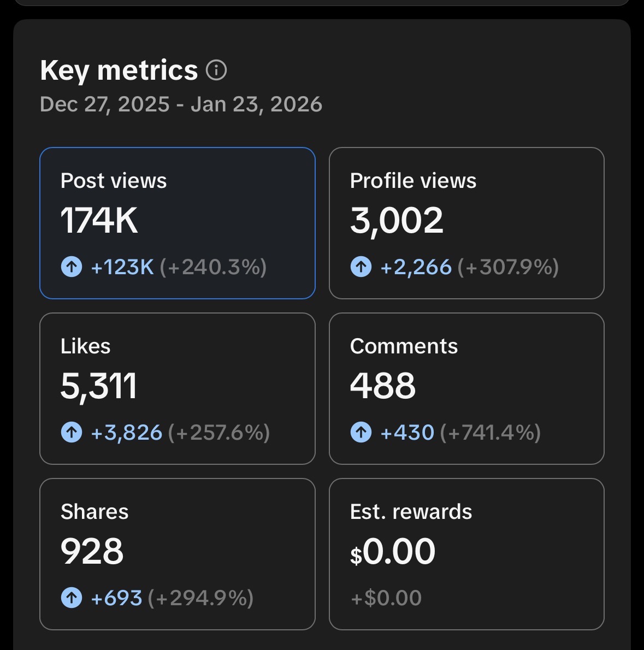Click the up-arrow icon in Profile views
This screenshot has width=644, height=650.
[x=361, y=267]
